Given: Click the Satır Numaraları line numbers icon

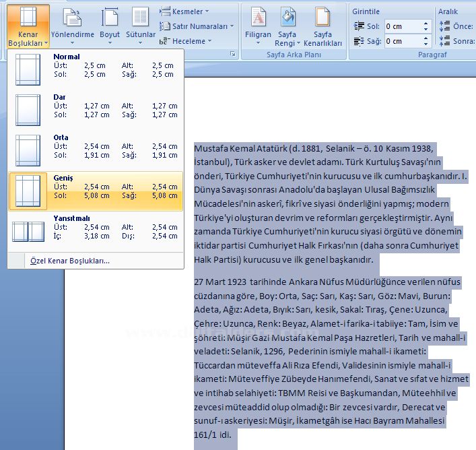Looking at the screenshot, I should click(165, 26).
